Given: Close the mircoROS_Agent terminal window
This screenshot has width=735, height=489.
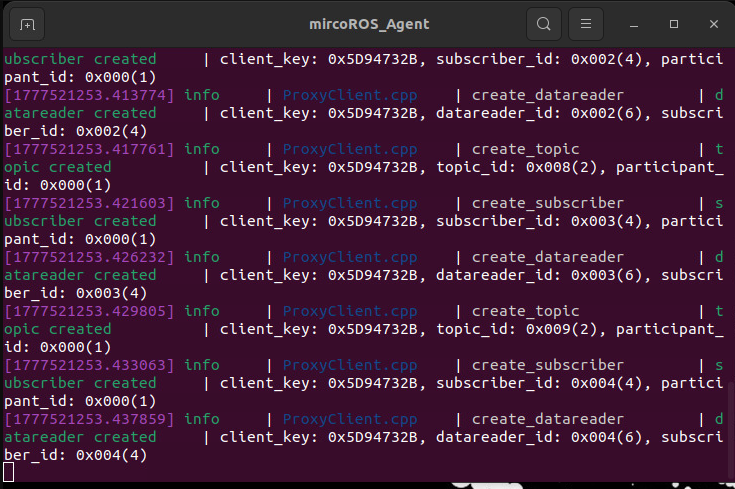Looking at the screenshot, I should coord(713,24).
